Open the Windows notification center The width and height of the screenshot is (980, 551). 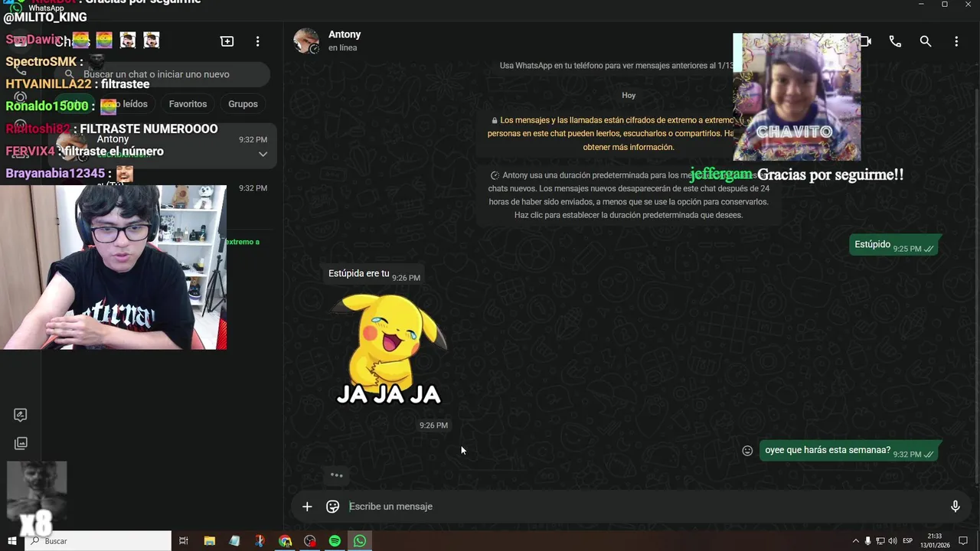963,541
